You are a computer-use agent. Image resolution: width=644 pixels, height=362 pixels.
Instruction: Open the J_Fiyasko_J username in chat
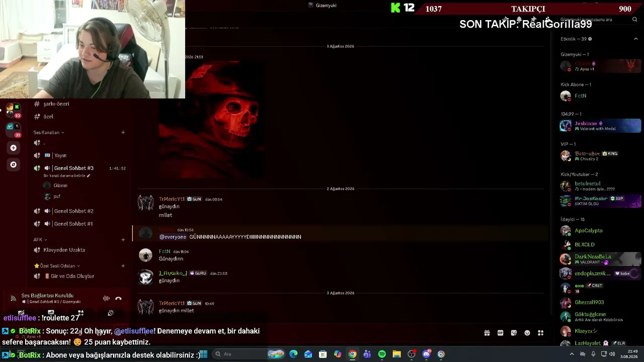173,274
